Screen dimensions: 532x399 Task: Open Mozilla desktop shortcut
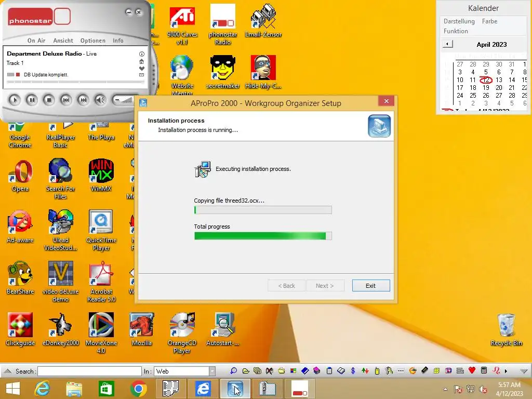[x=142, y=329]
